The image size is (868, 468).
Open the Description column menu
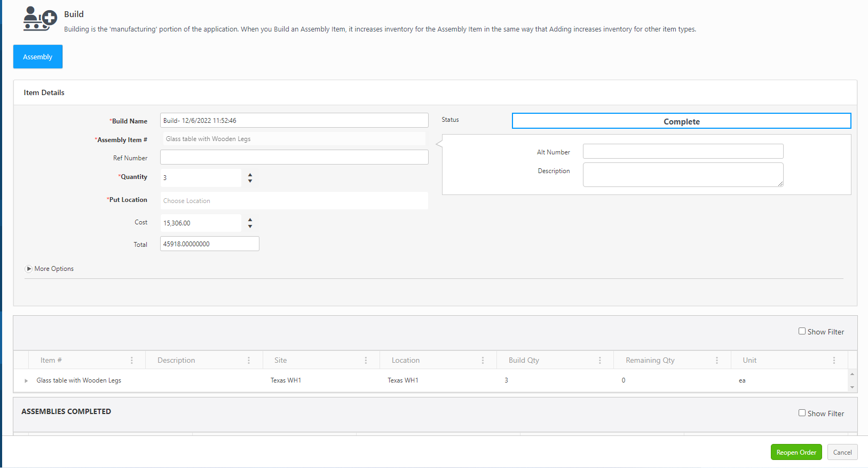[249, 361]
